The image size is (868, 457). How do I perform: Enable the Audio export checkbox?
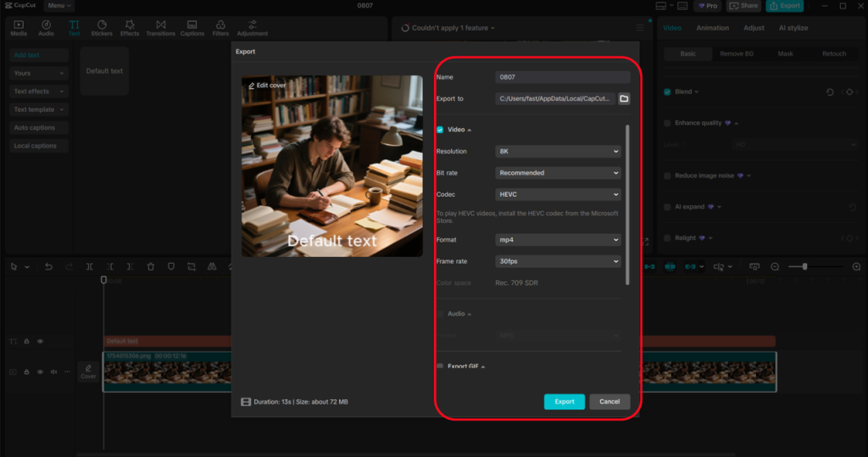pyautogui.click(x=440, y=314)
